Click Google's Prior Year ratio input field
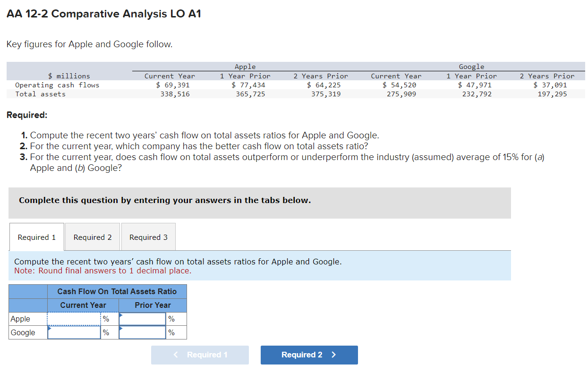Viewport: 588px width, 373px height. pyautogui.click(x=143, y=332)
